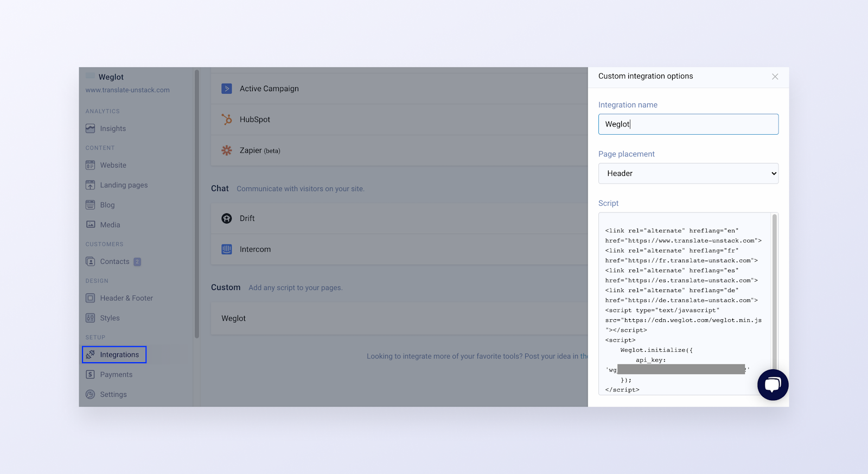The height and width of the screenshot is (474, 868).
Task: Click the api_key: line in script
Action: (650, 360)
